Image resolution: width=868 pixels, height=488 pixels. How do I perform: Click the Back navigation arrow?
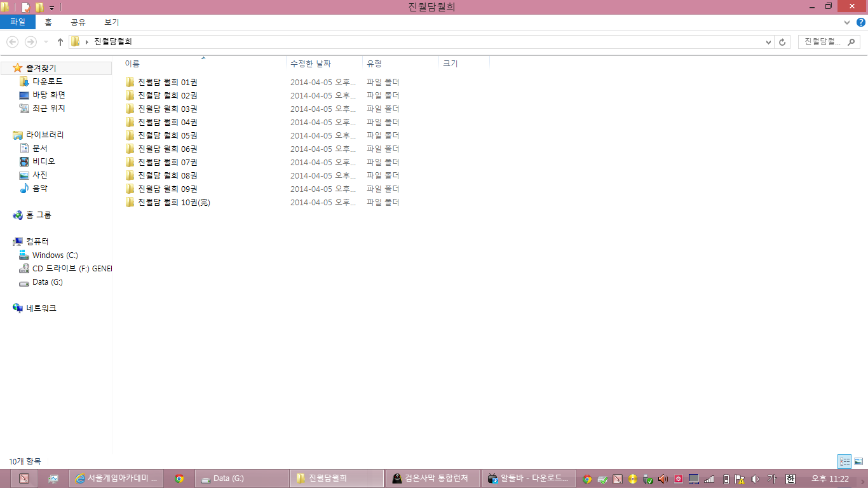[x=12, y=42]
